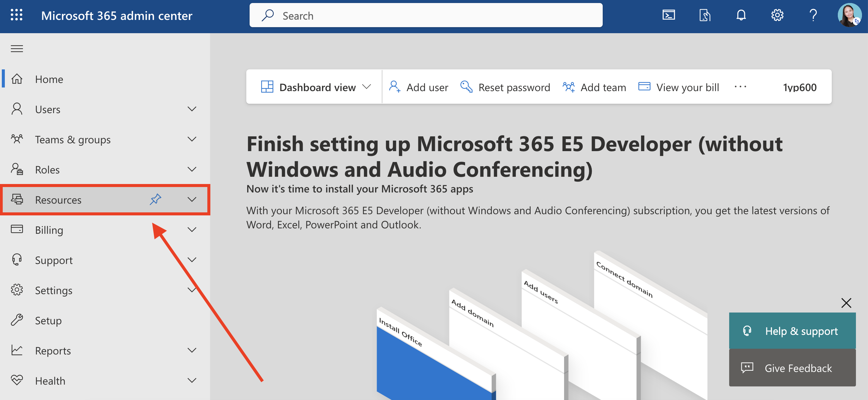The height and width of the screenshot is (400, 868).
Task: Open the app launcher waffle icon
Action: 16,15
